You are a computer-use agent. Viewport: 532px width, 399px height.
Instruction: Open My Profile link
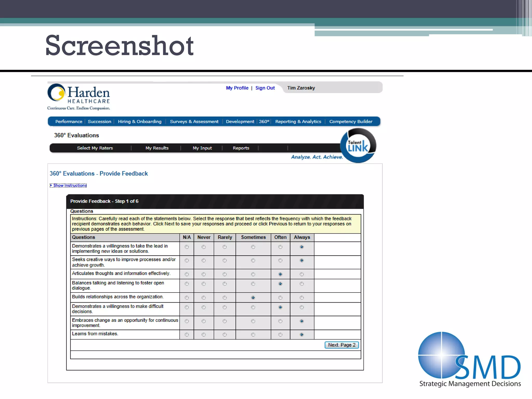237,88
